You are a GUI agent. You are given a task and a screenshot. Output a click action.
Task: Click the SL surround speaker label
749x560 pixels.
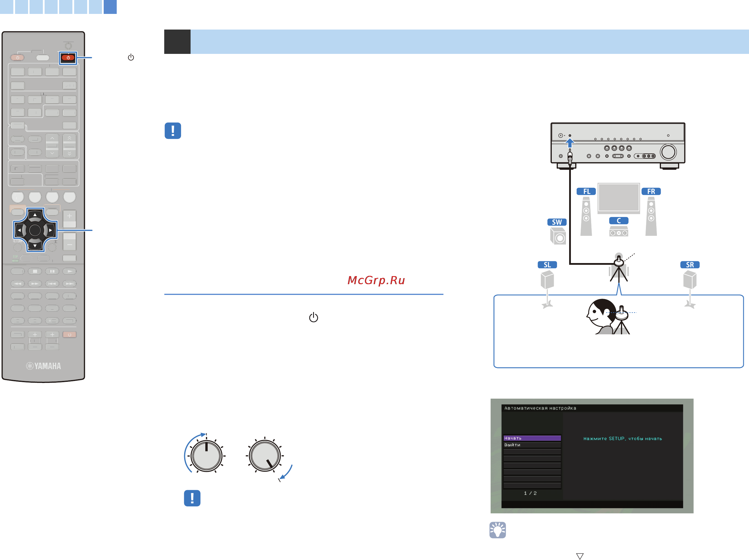coord(547,265)
